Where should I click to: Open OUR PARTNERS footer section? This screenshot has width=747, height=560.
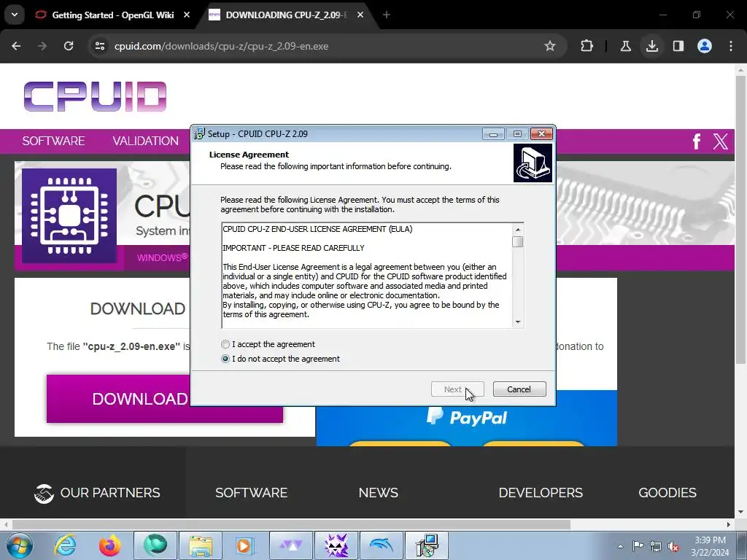tap(97, 493)
